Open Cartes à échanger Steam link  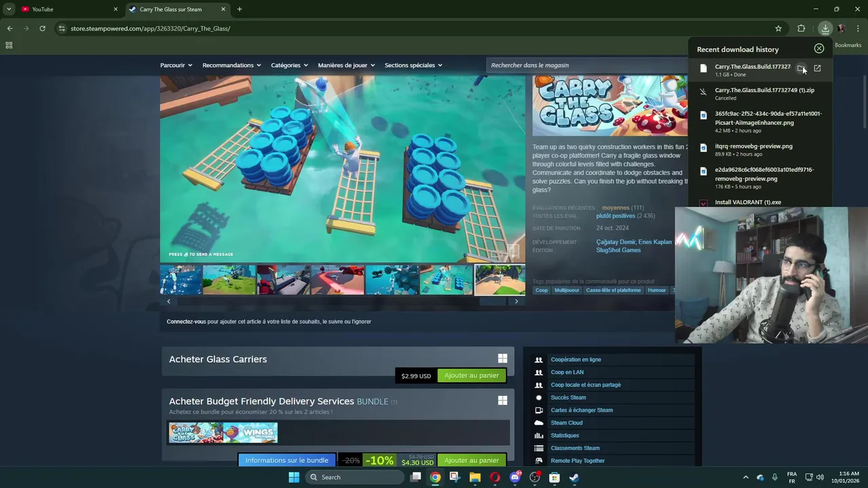pyautogui.click(x=582, y=410)
